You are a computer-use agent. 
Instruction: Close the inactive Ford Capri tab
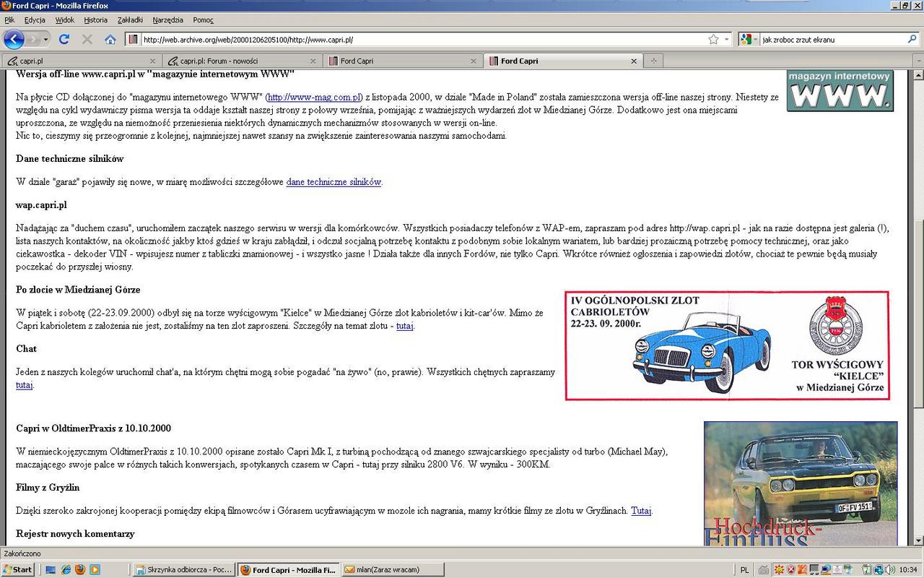tap(474, 61)
